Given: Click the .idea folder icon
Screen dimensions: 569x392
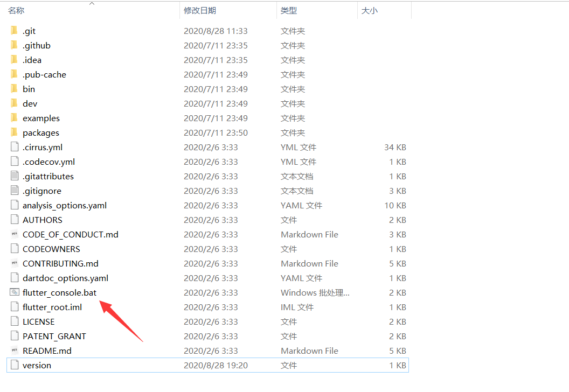Looking at the screenshot, I should click(14, 59).
